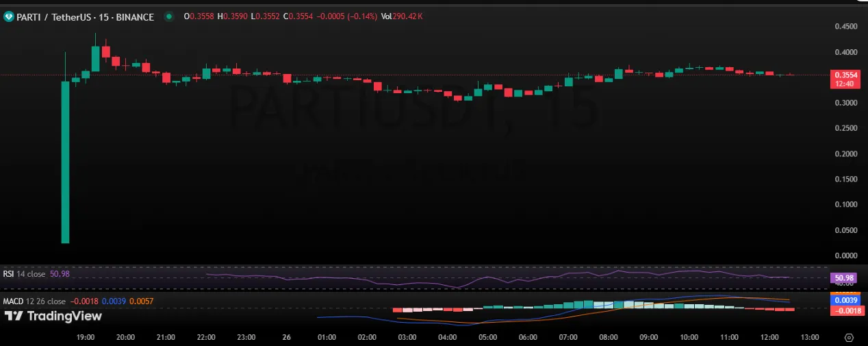The width and height of the screenshot is (868, 346).
Task: Click the 0.0500 price axis label
Action: pyautogui.click(x=845, y=230)
